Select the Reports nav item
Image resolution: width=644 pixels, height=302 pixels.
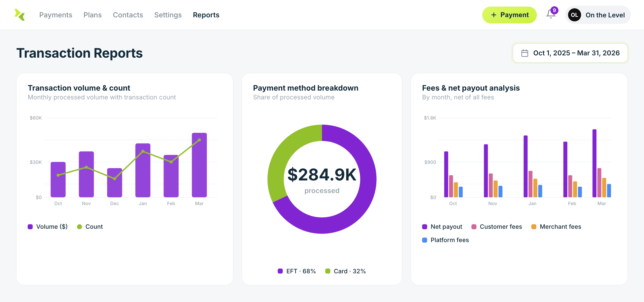pyautogui.click(x=206, y=15)
